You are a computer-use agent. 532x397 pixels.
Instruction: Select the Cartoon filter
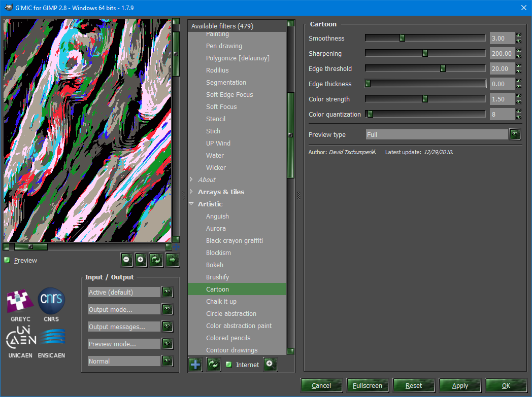(x=237, y=289)
